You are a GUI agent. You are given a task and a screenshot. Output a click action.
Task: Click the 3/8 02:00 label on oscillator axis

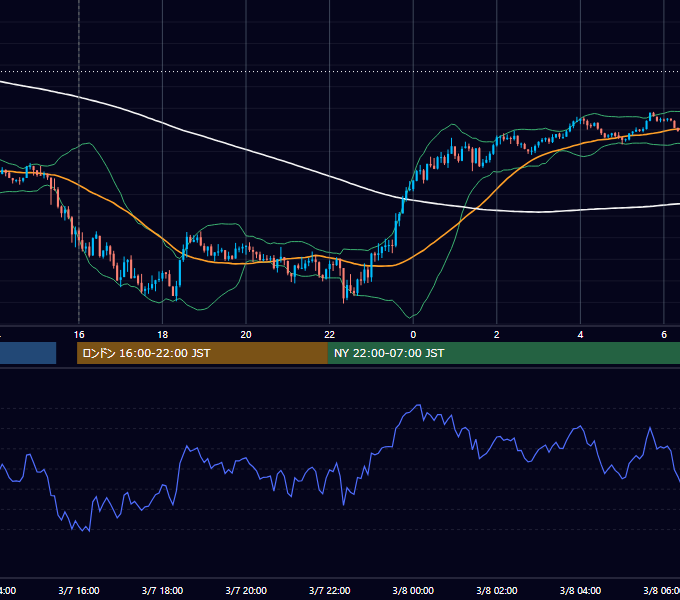[497, 591]
